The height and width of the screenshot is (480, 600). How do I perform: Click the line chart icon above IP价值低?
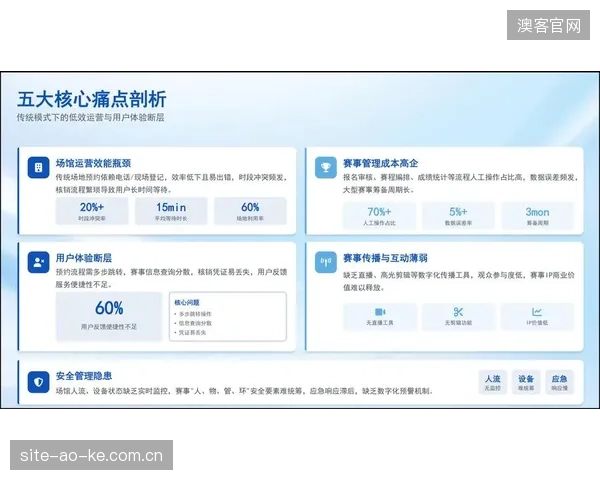[537, 312]
